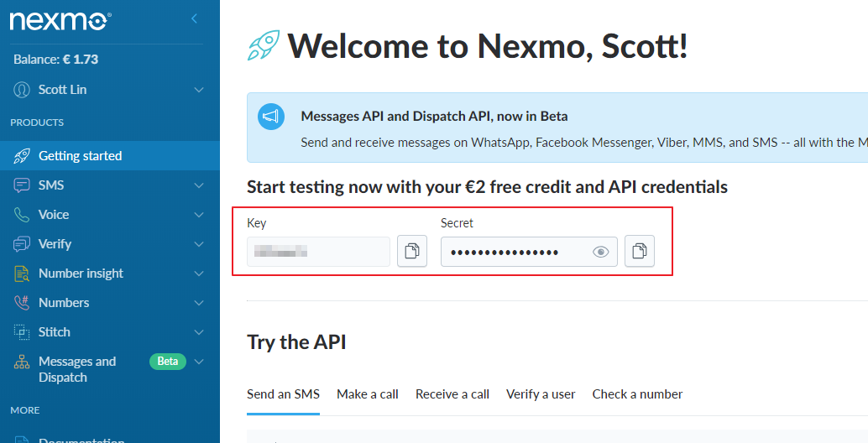
Task: Select the Make a call tab
Action: pos(368,394)
